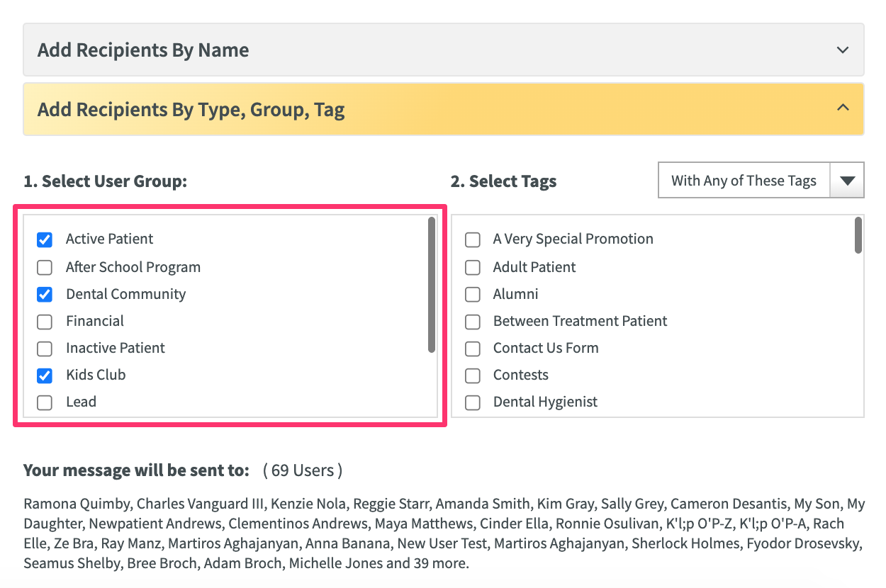This screenshot has height=588, width=886.
Task: Click the Add Recipients By Name heading
Action: pos(143,50)
